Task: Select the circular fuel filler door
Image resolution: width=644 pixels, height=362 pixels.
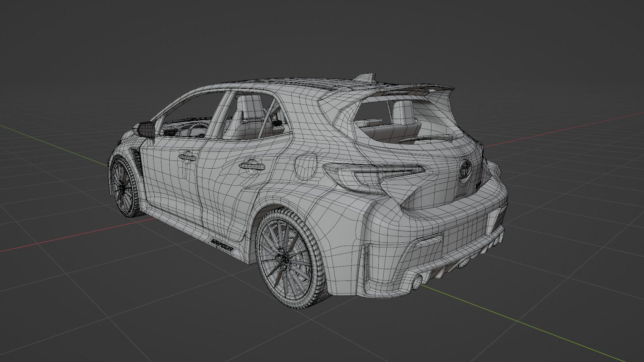Action: tap(306, 166)
